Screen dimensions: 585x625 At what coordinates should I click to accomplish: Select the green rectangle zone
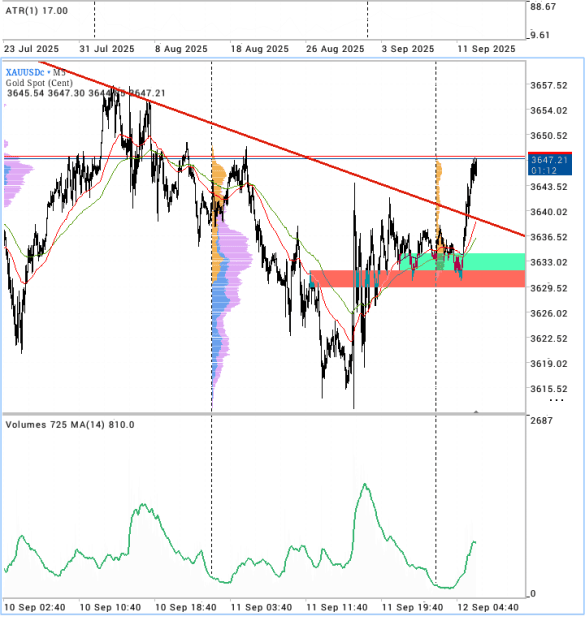tap(462, 261)
